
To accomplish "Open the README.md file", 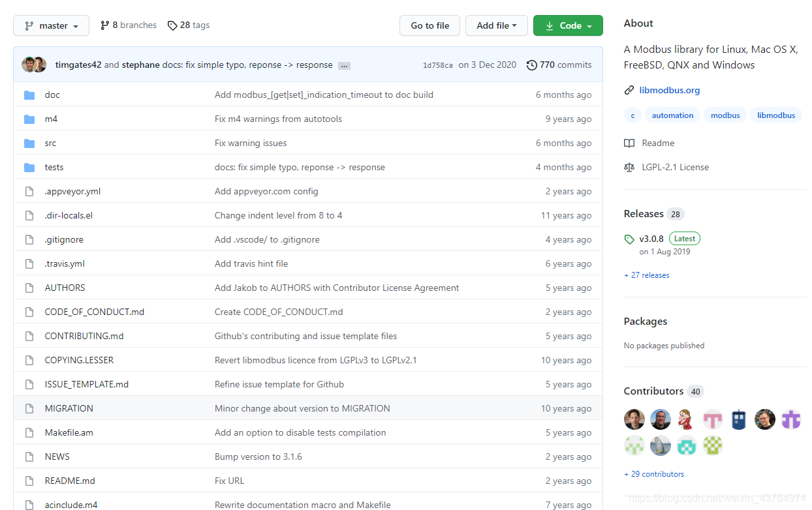I will click(x=70, y=481).
